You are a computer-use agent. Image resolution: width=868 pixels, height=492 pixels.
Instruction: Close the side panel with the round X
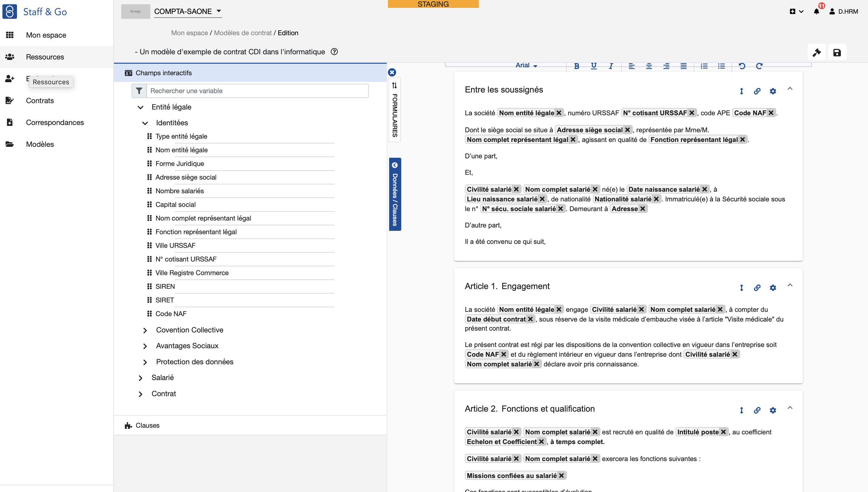point(392,72)
